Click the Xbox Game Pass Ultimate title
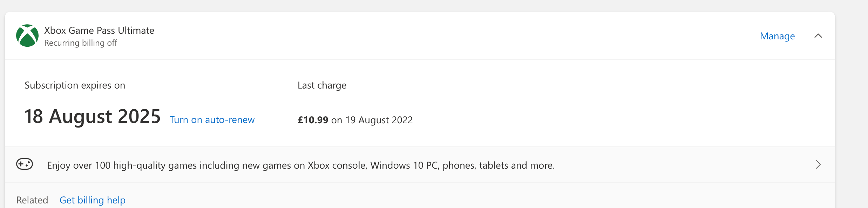The image size is (868, 208). (x=99, y=31)
